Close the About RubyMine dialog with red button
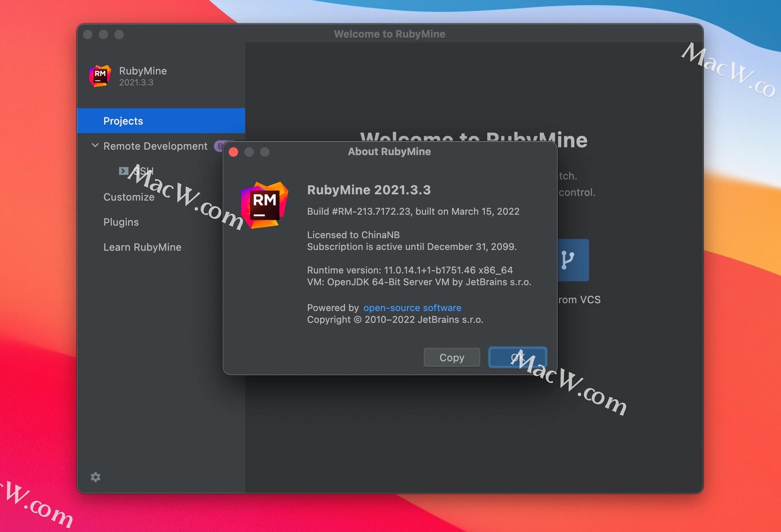The height and width of the screenshot is (532, 781). (x=233, y=152)
